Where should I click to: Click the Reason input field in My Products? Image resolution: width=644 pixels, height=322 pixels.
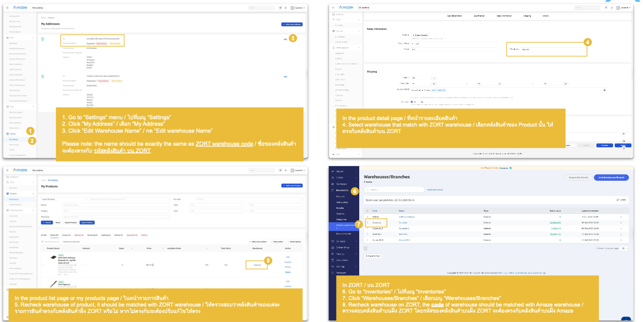[116, 205]
